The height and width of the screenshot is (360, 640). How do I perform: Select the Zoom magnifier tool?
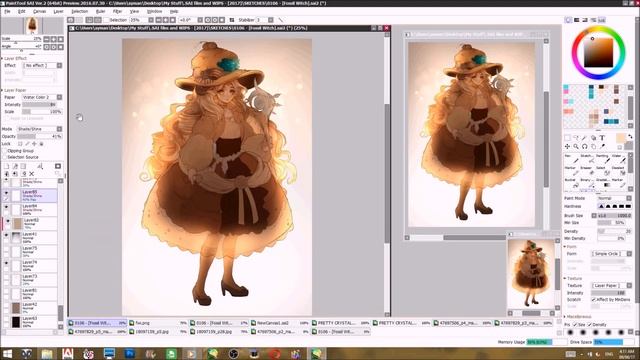[x=576, y=146]
